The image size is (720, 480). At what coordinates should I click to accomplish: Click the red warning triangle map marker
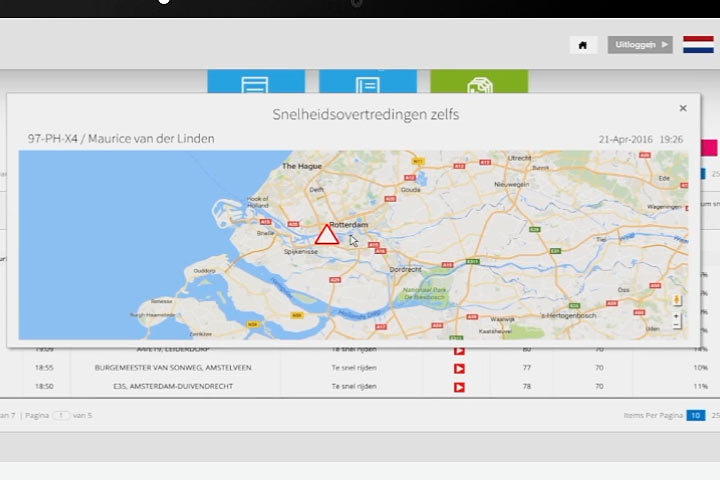pos(327,236)
